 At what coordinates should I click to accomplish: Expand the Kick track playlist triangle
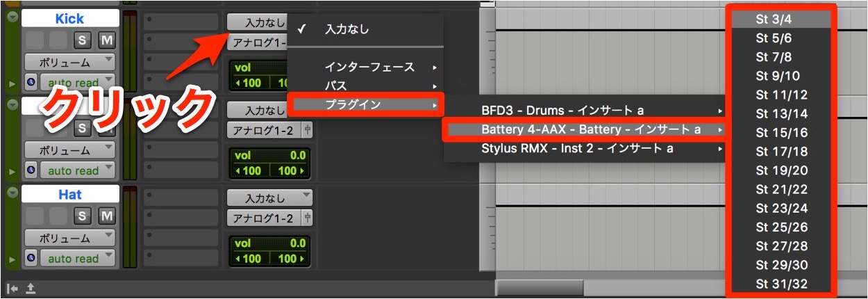click(x=11, y=83)
